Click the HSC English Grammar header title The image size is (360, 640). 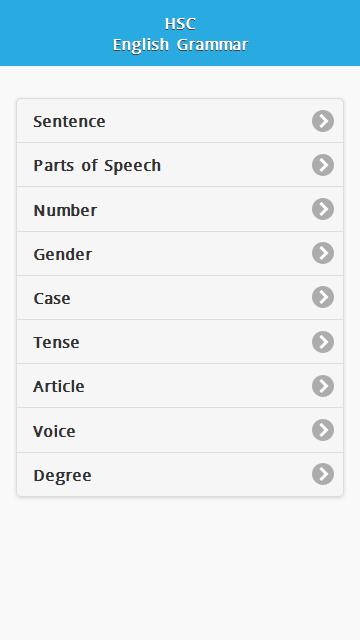(x=180, y=34)
